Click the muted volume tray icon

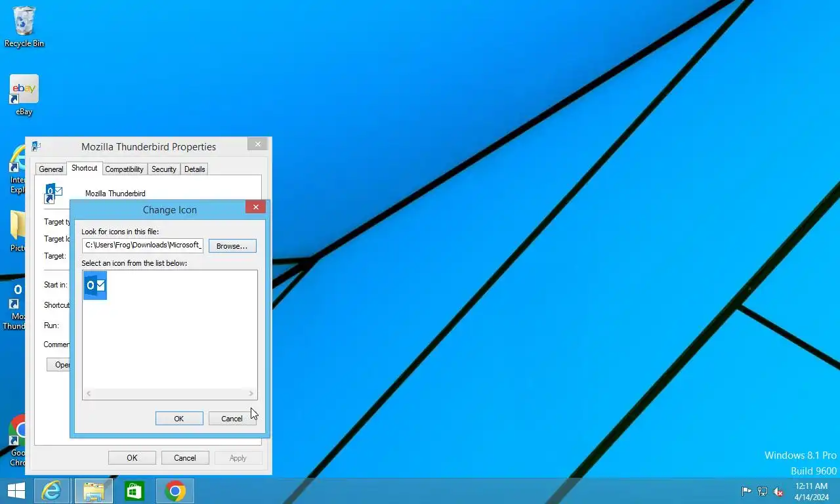tap(778, 492)
